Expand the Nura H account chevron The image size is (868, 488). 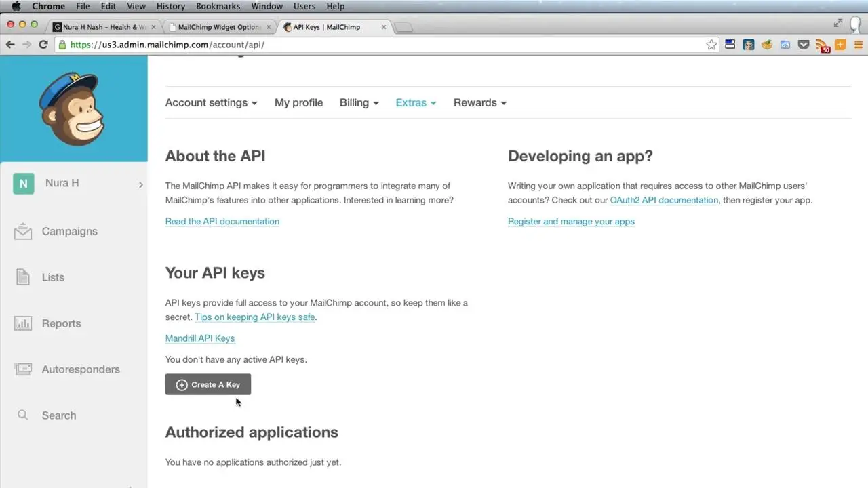point(140,184)
